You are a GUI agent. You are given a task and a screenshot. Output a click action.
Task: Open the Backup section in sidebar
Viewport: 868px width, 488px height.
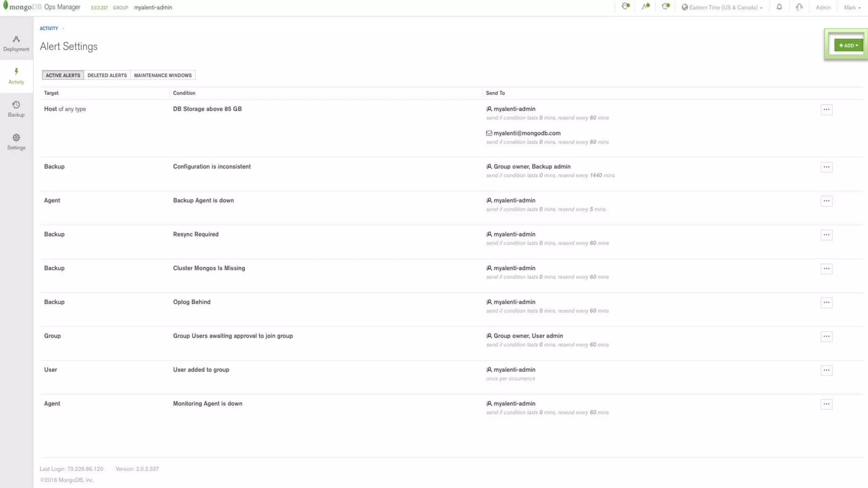tap(16, 109)
